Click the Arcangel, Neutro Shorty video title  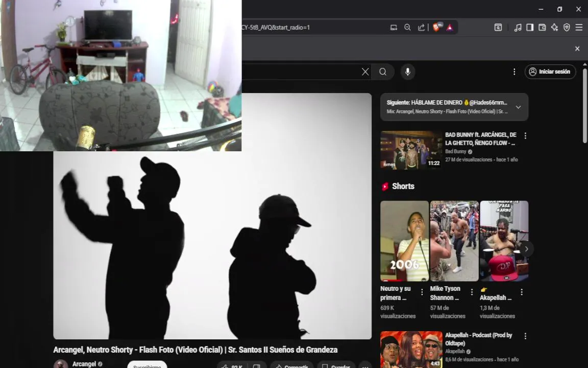coord(195,350)
